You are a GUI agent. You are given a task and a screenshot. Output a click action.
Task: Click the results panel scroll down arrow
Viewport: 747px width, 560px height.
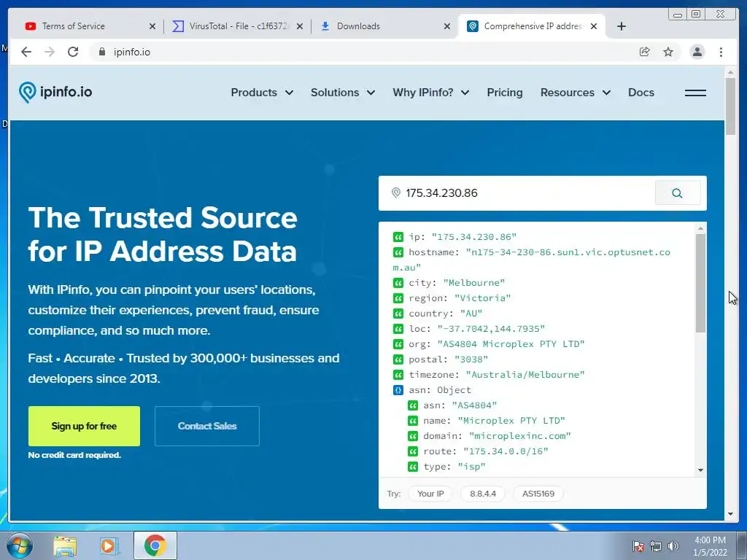[x=700, y=470]
